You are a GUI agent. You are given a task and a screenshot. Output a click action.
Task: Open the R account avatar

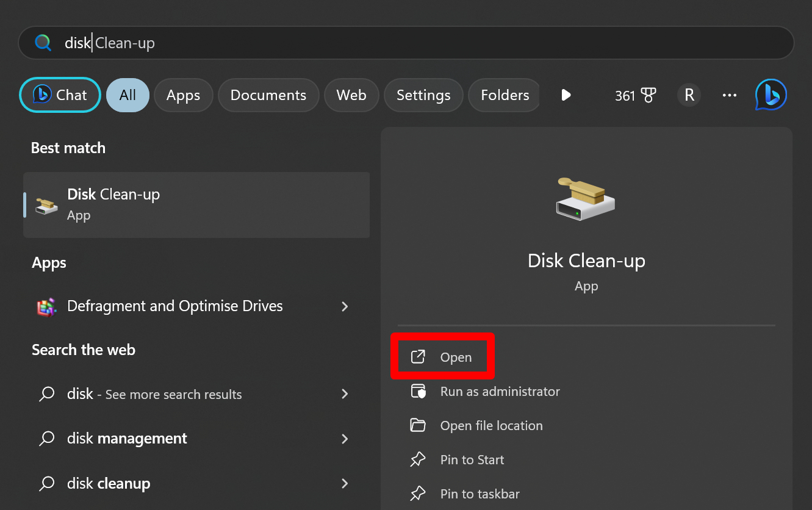(x=689, y=95)
